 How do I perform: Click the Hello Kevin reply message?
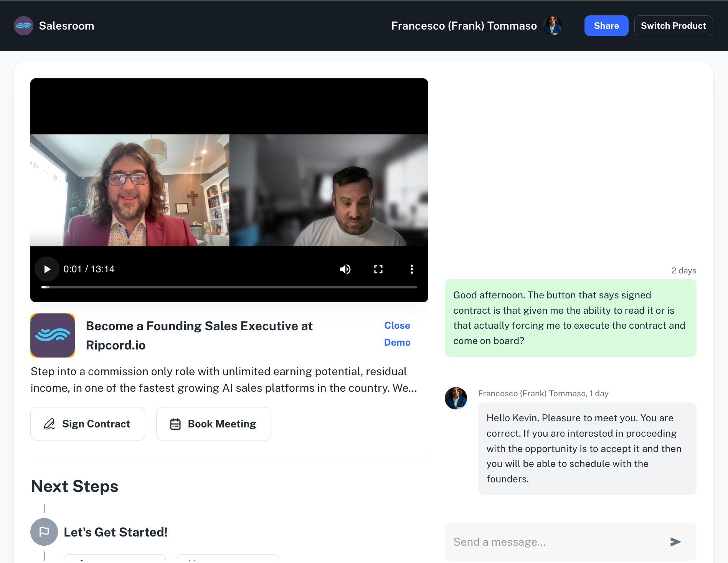587,449
